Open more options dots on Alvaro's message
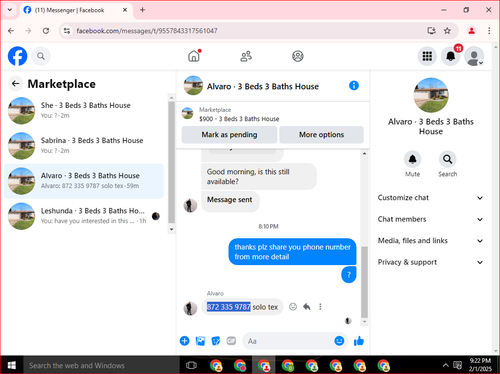The width and height of the screenshot is (500, 374). [x=320, y=307]
